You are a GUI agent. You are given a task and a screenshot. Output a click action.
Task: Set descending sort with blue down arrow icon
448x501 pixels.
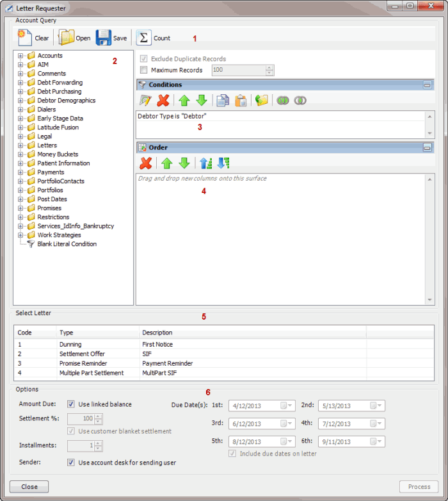(x=223, y=163)
